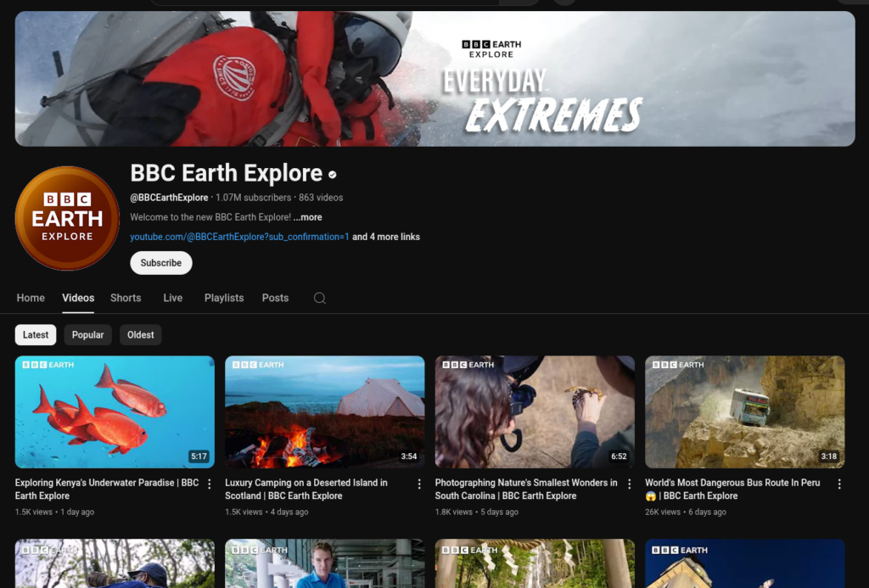Play the cliffside bus thumbnail video
Viewport: 869px width, 588px height.
point(745,412)
